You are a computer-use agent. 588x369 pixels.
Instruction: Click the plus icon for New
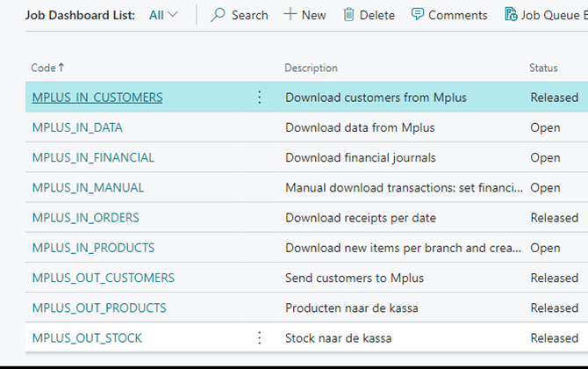click(x=290, y=14)
